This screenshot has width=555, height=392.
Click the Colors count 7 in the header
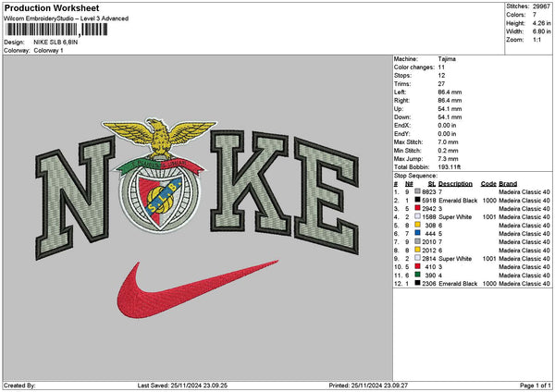click(535, 15)
